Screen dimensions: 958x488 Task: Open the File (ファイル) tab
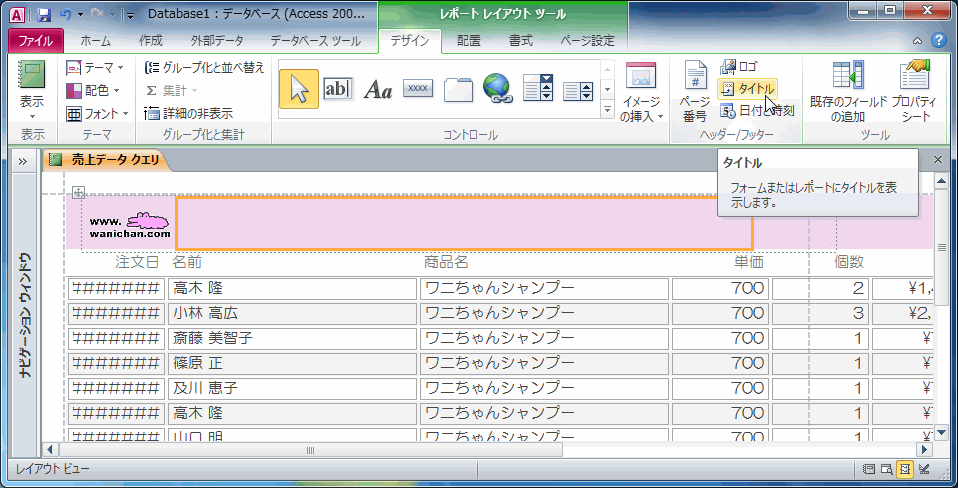pos(35,41)
